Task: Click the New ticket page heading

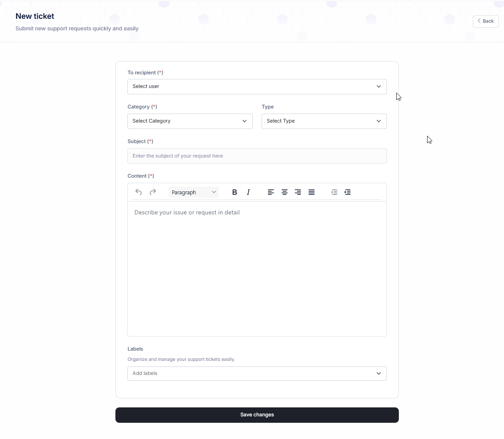Action: point(35,16)
